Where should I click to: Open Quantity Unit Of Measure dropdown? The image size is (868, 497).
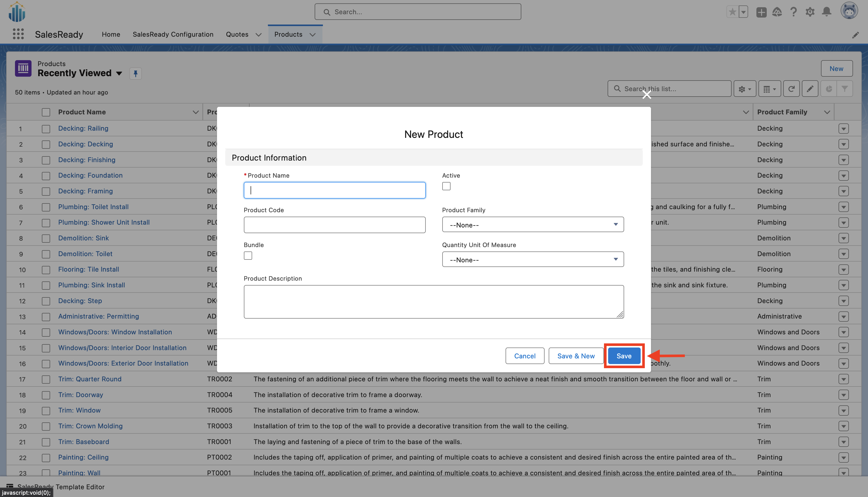[533, 259]
